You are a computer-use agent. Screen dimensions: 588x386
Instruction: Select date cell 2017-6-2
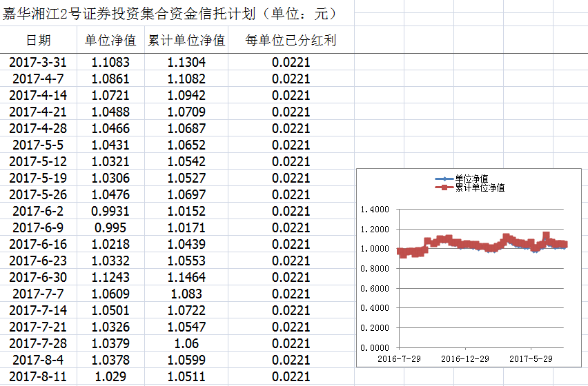(38, 211)
